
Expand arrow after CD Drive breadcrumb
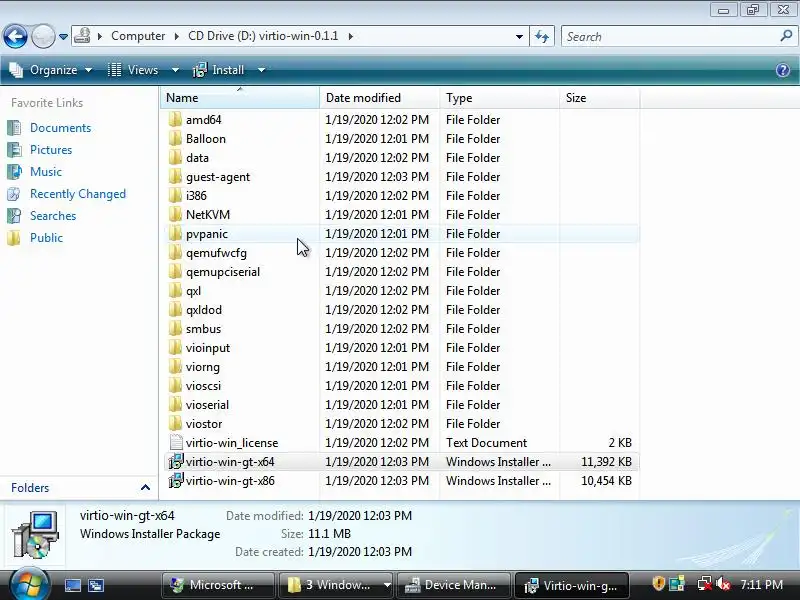point(351,37)
